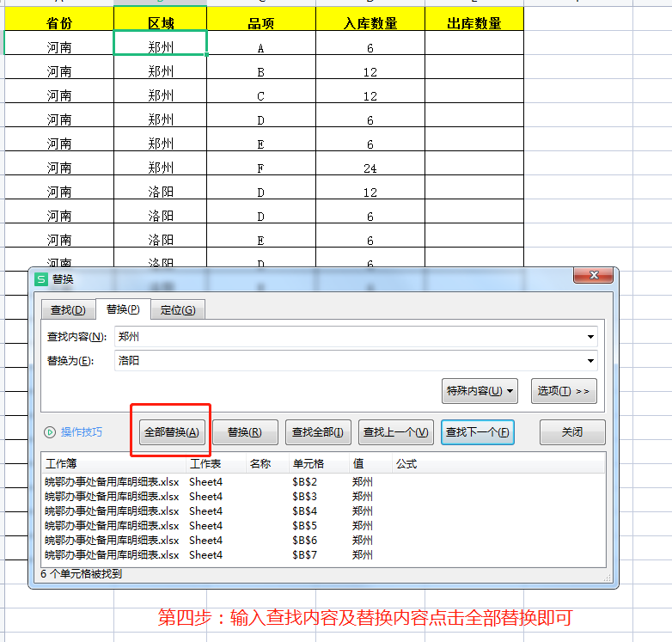Click the 区域 header cell

(x=161, y=19)
